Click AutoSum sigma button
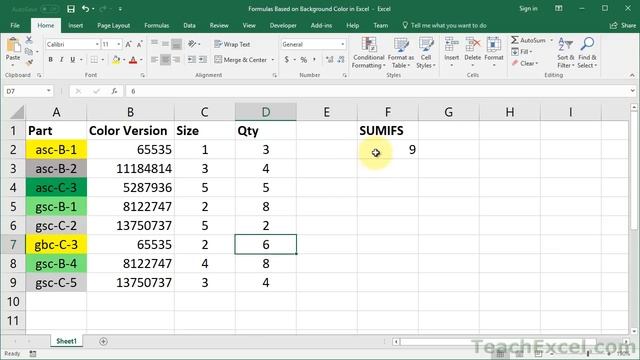 click(529, 40)
